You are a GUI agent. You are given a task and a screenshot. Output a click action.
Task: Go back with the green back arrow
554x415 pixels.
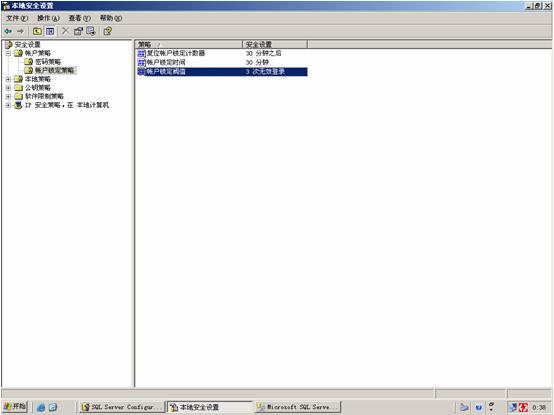[8, 31]
